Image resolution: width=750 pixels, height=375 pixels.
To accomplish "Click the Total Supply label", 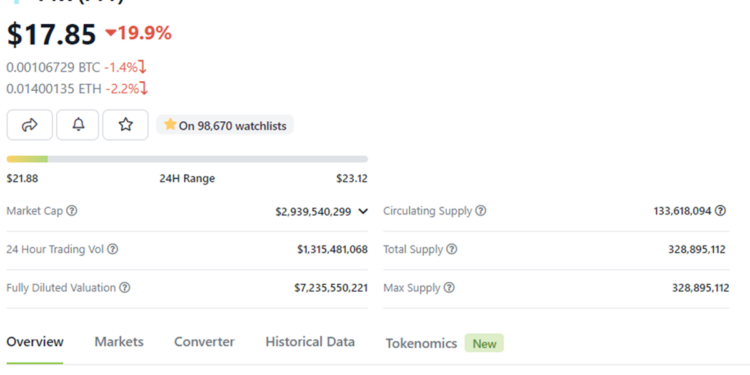I will (x=413, y=249).
